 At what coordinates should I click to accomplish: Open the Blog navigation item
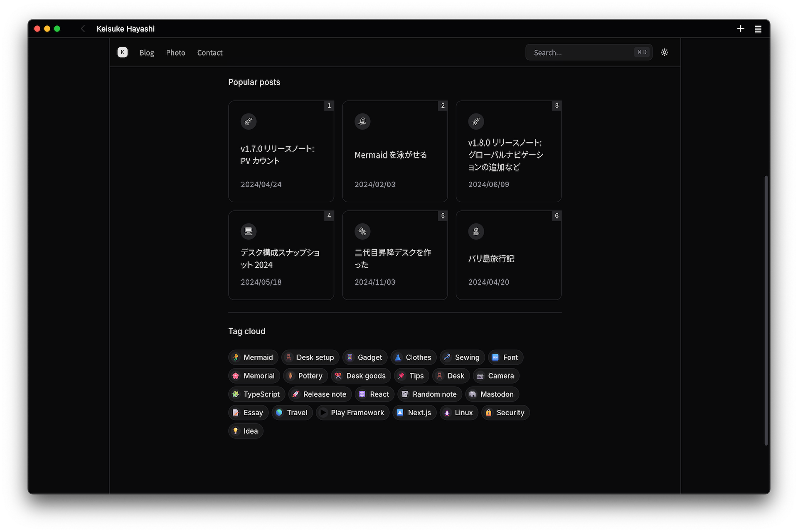tap(146, 53)
